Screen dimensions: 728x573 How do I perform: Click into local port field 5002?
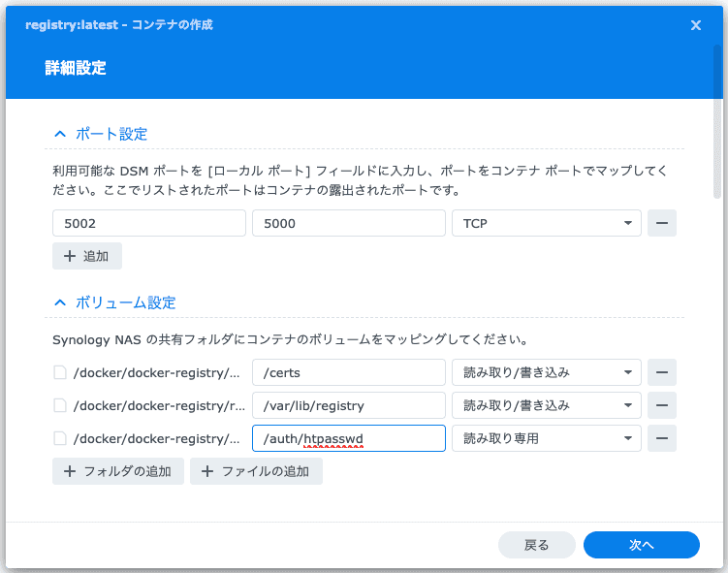click(148, 223)
